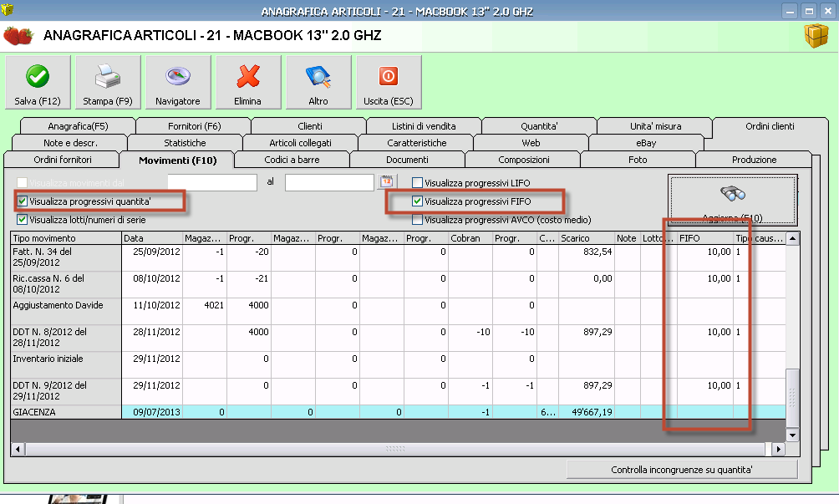The image size is (839, 504).
Task: Refresh movements with the Aggiorna binoculars button
Action: (x=733, y=200)
